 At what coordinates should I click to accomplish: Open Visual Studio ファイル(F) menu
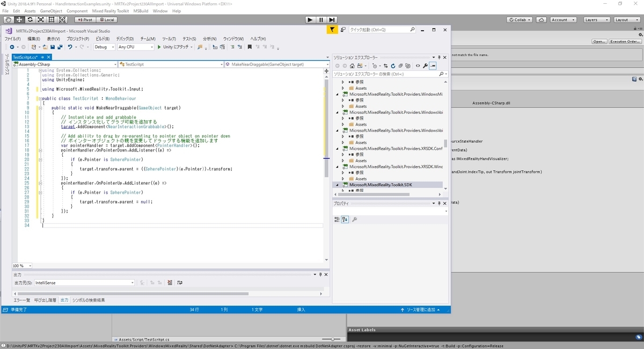[13, 39]
